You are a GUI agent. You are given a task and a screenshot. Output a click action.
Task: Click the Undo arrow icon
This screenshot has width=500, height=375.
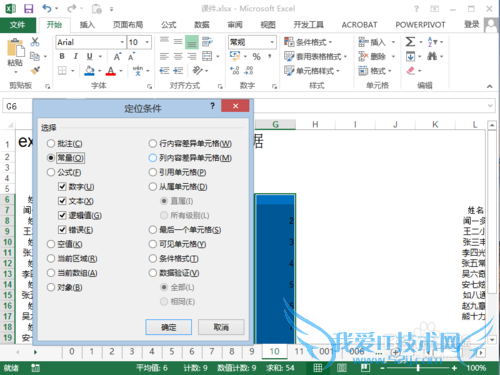click(x=47, y=9)
